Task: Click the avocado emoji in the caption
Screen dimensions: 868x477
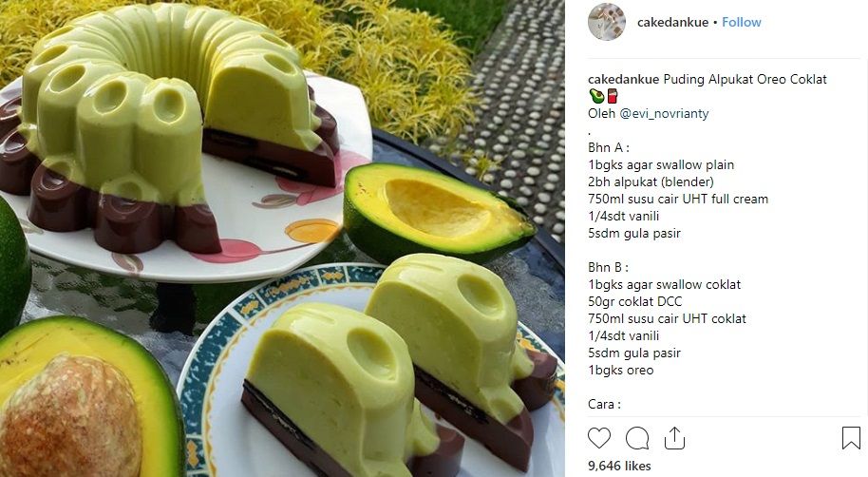Action: (596, 96)
